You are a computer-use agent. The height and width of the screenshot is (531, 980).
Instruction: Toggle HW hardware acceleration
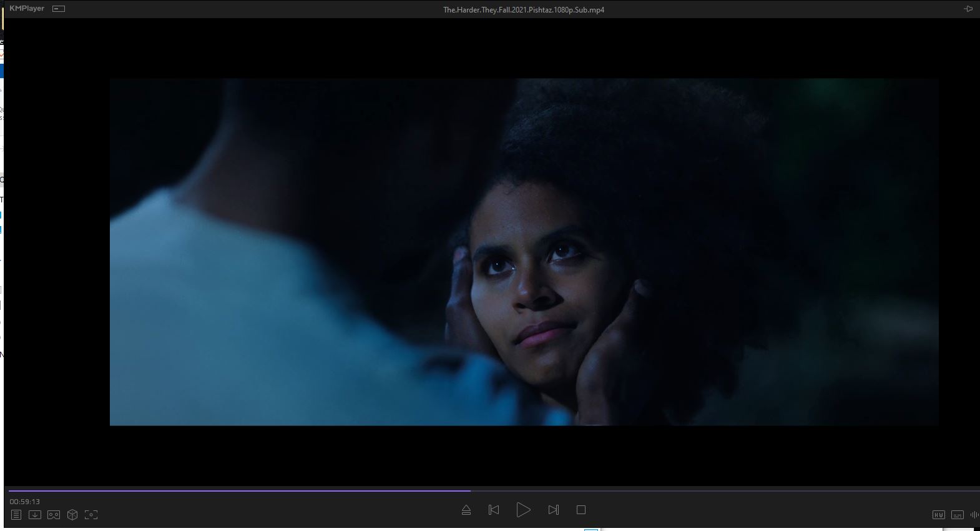point(938,515)
